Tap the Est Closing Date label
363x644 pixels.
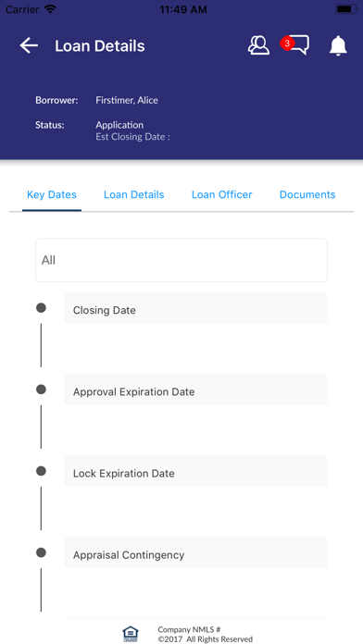tap(132, 137)
